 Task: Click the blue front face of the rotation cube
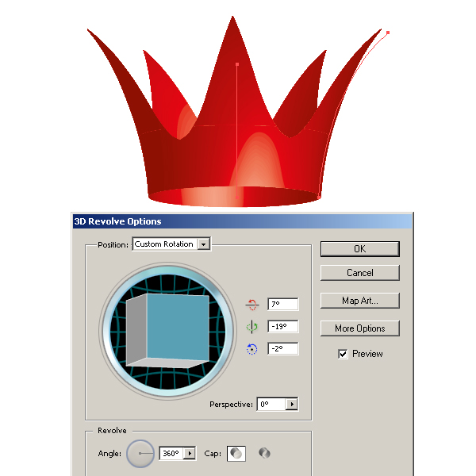(x=178, y=327)
